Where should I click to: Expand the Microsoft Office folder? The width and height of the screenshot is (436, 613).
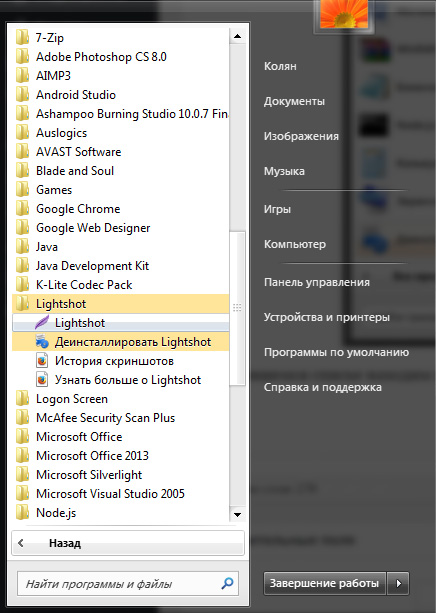click(x=120, y=437)
